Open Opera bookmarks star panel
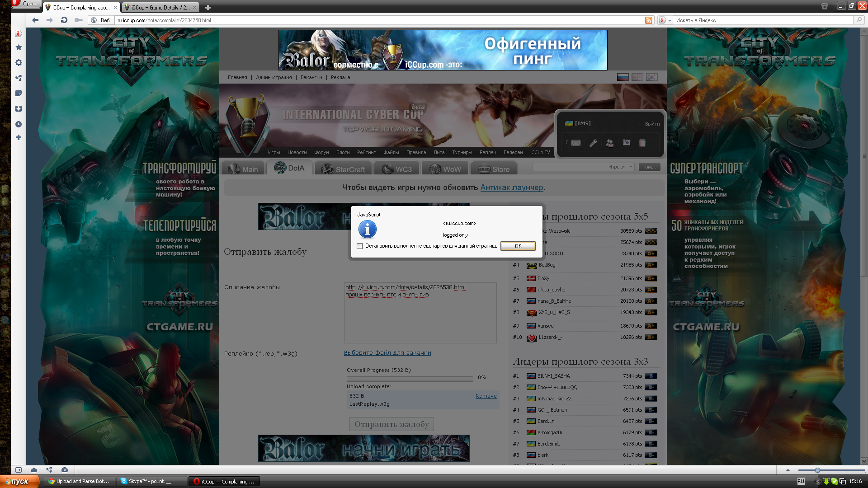 tap(19, 47)
